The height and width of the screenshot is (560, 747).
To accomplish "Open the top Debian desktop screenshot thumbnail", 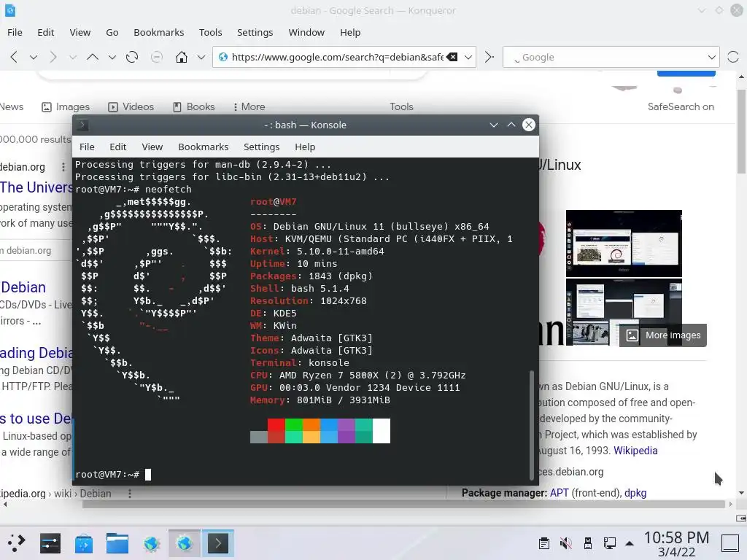I will 624,244.
